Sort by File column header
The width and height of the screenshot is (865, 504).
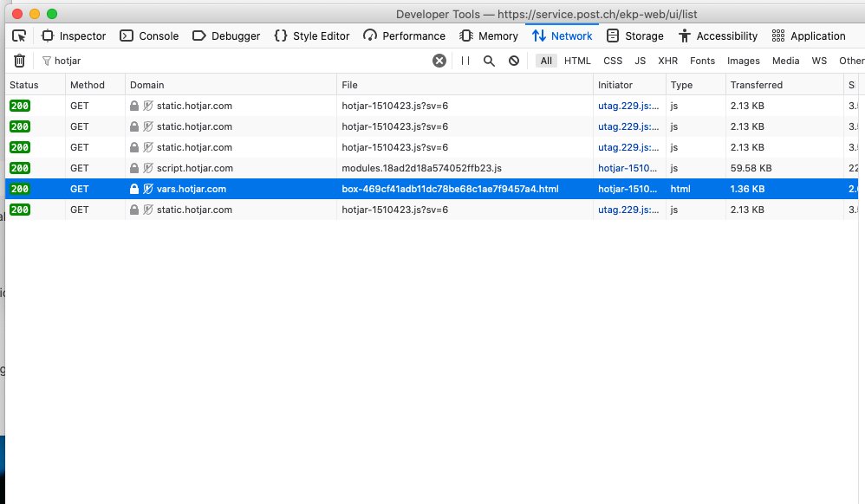[x=465, y=85]
